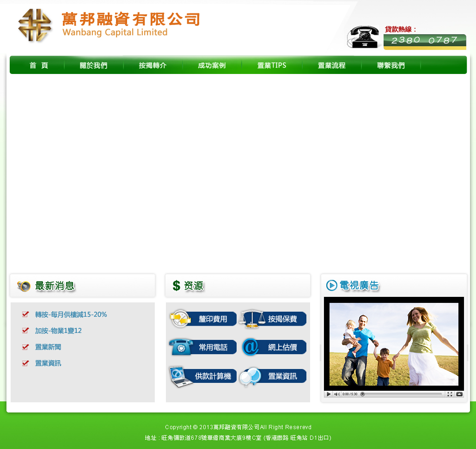This screenshot has height=449, width=476.
Task: Open the 置業TIPS menu item
Action: [x=272, y=66]
